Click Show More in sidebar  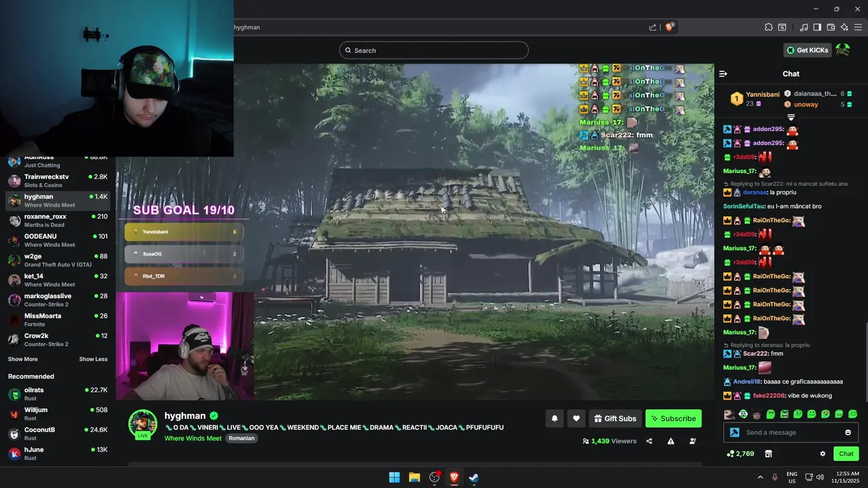pos(23,359)
